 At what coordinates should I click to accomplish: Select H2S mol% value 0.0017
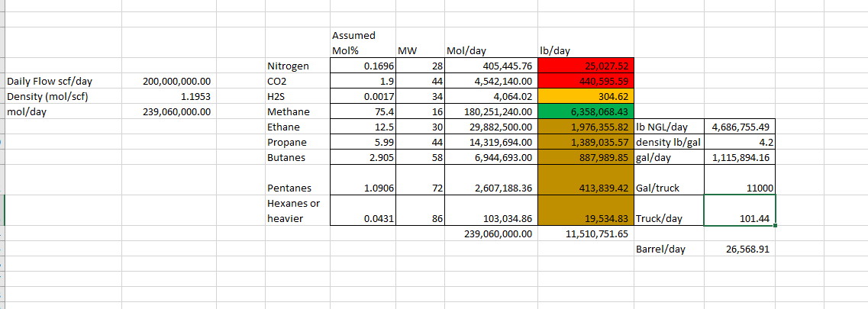363,97
